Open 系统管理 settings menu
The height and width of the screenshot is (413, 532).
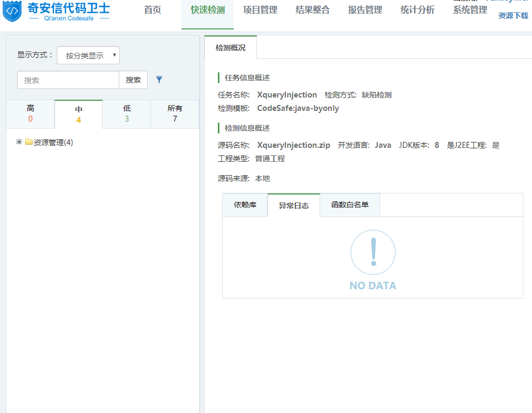point(470,10)
